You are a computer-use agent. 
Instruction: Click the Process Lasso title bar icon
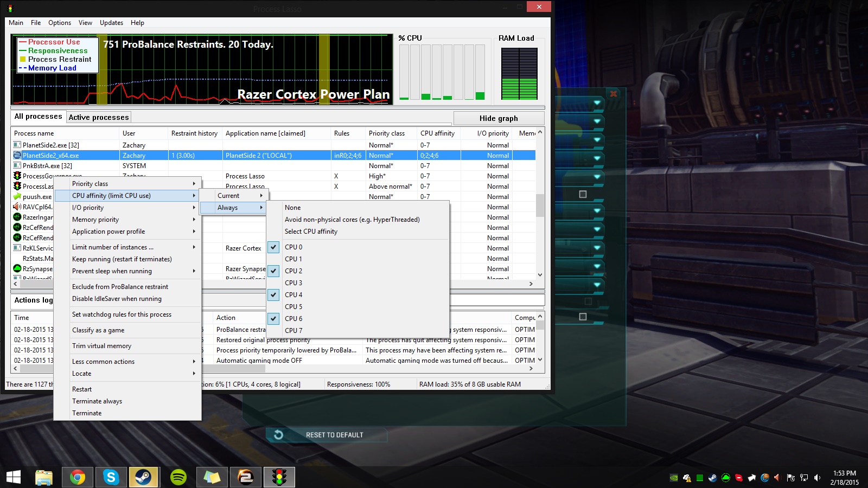pos(10,8)
